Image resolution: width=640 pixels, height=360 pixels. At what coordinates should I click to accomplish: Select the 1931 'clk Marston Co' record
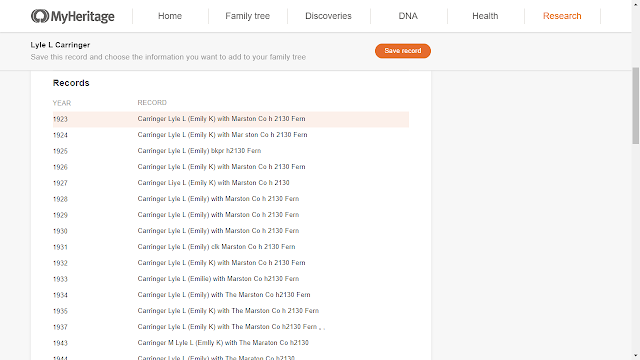[216, 247]
